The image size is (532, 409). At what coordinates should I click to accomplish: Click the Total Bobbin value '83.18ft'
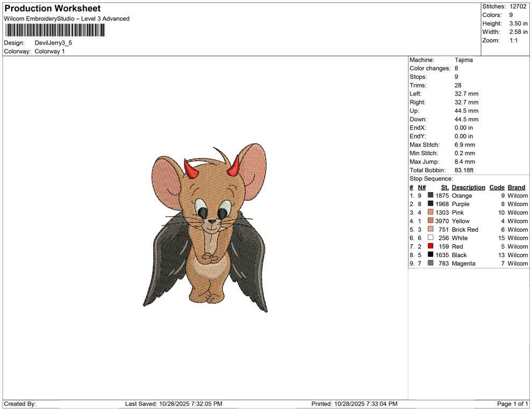(x=464, y=170)
